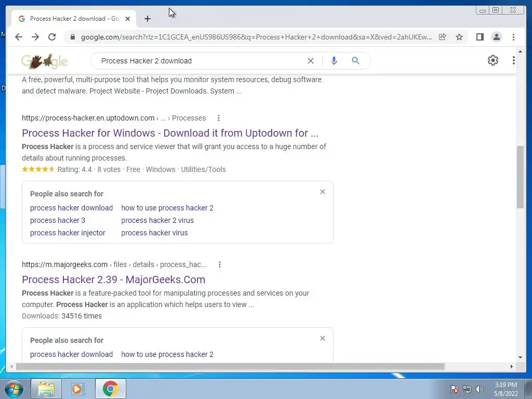Open Chrome side panel

(480, 37)
